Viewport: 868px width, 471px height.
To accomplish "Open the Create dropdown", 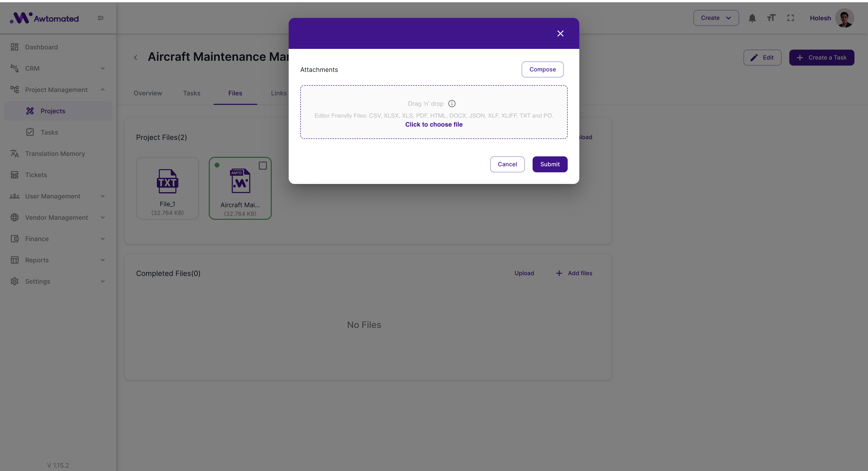I will point(716,18).
